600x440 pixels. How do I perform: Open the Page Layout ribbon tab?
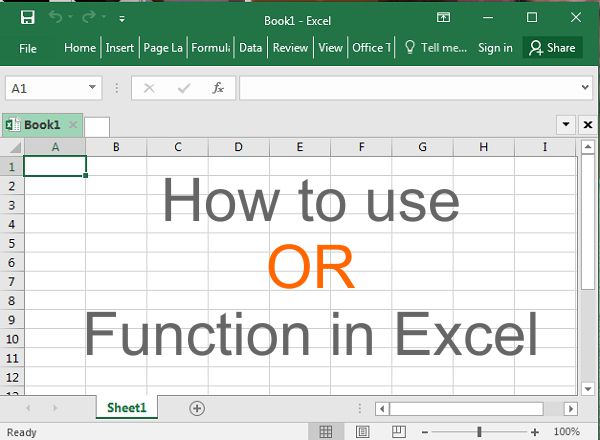[x=163, y=48]
